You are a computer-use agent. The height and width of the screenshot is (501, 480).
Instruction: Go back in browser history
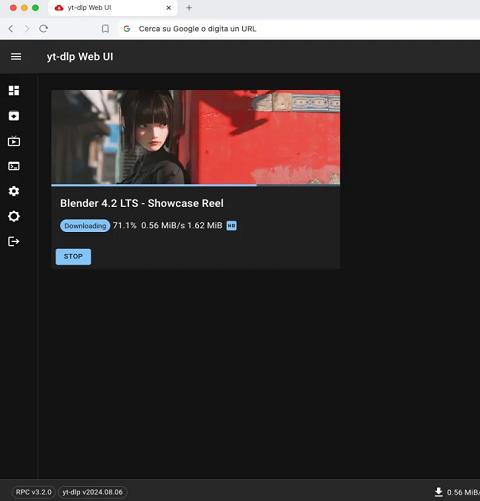coord(11,29)
